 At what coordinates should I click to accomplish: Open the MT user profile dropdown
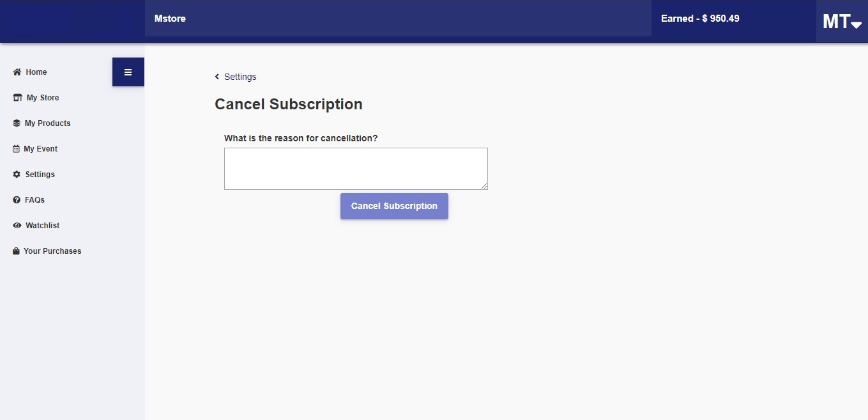842,22
